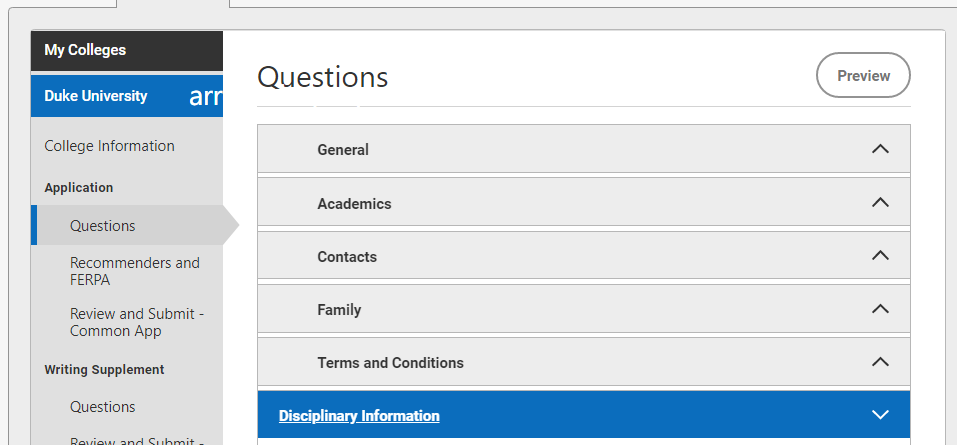Expand the Academics section header
957x445 pixels.
pos(583,202)
